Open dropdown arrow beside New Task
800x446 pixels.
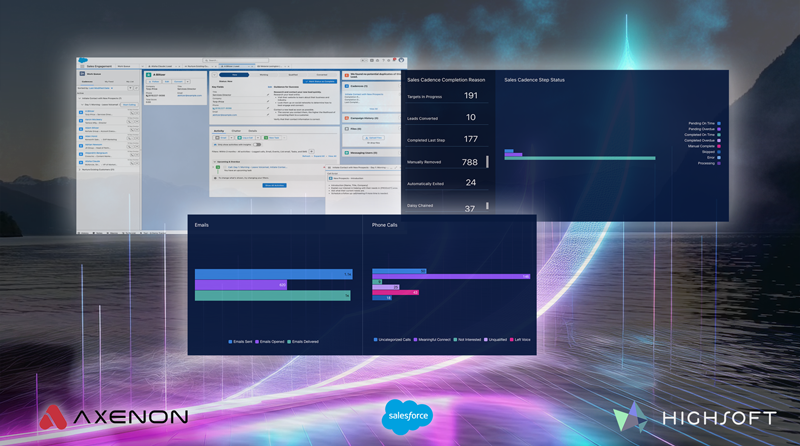[x=284, y=138]
